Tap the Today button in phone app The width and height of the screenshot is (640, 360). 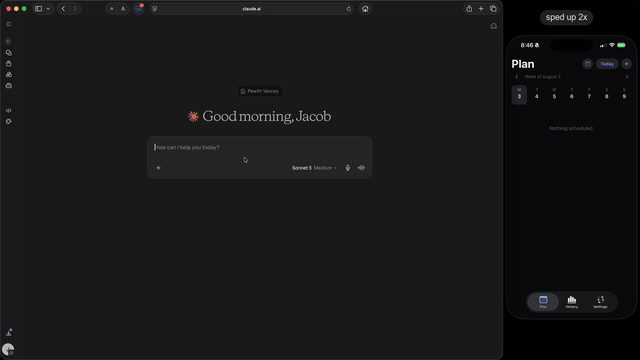pos(607,64)
